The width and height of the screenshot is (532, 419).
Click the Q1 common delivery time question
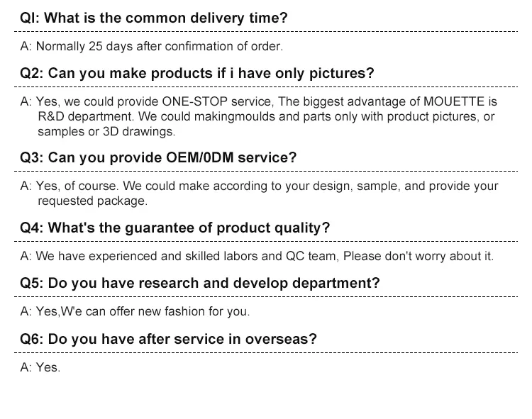pos(154,18)
